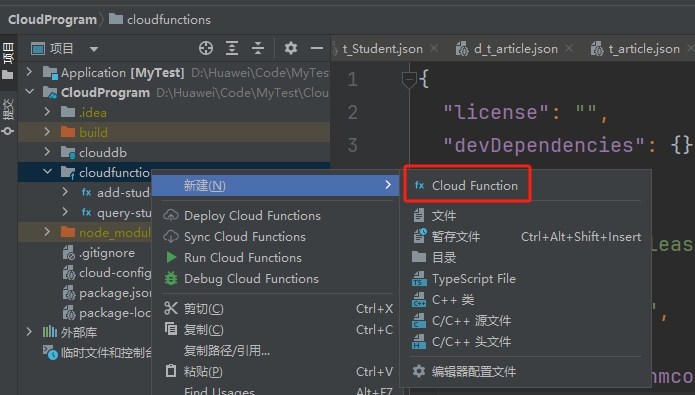Expand the node_modules folder

(47, 232)
